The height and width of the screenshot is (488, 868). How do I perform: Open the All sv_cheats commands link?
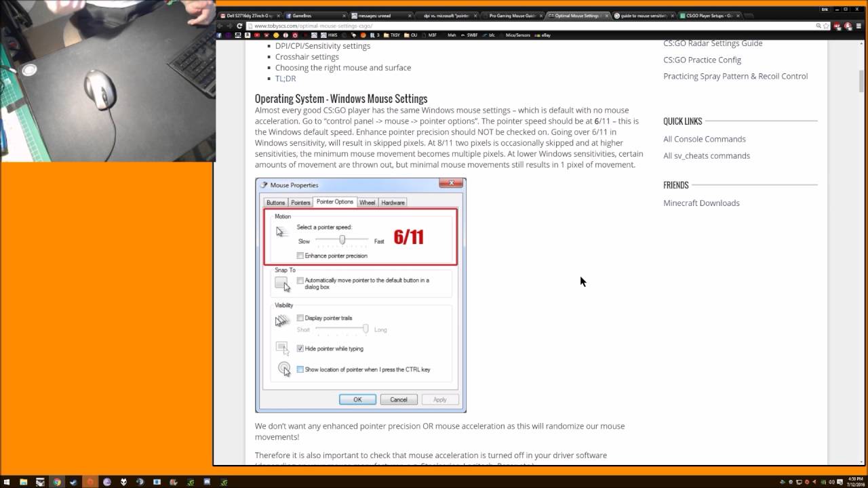click(707, 156)
